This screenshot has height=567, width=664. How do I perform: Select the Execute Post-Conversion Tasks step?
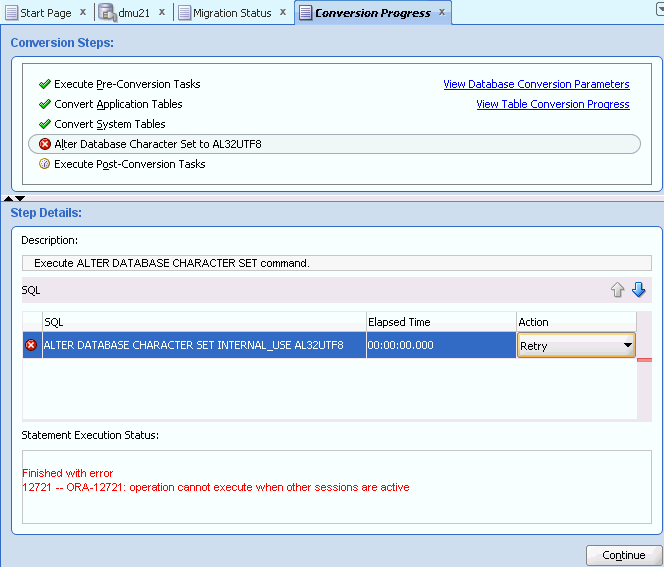click(x=129, y=164)
